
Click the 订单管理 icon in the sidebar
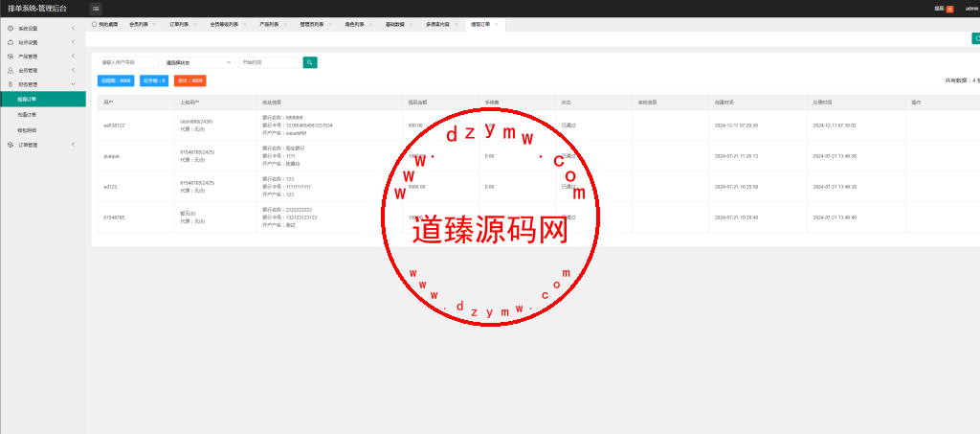(x=10, y=145)
